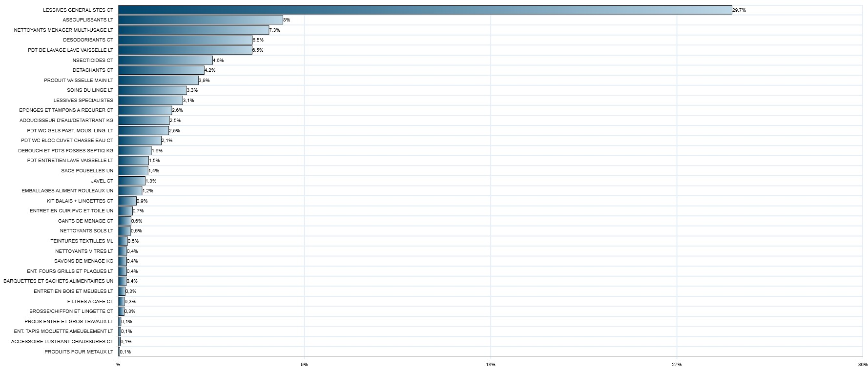Select the PRODUIT VAISSELLE MAIN LT bar
Image resolution: width=868 pixels, height=372 pixels.
tap(158, 80)
